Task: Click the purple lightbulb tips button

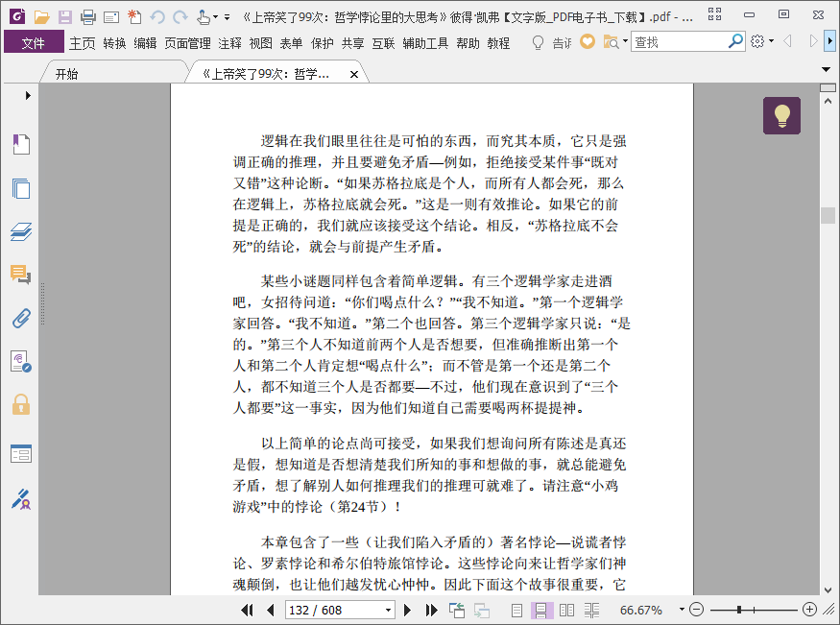Action: [x=781, y=115]
